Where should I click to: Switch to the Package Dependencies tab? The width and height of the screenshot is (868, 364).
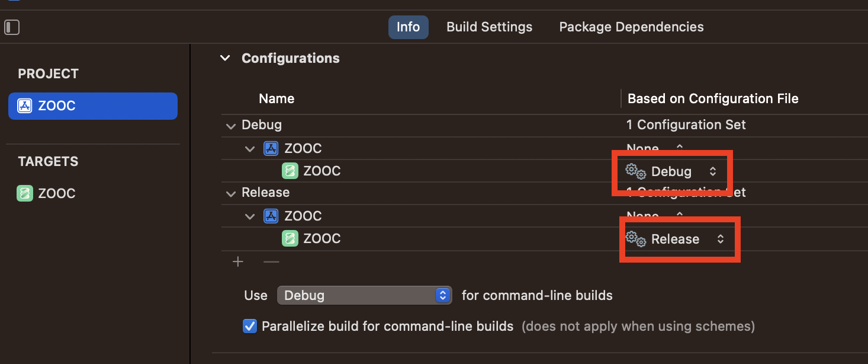point(631,27)
